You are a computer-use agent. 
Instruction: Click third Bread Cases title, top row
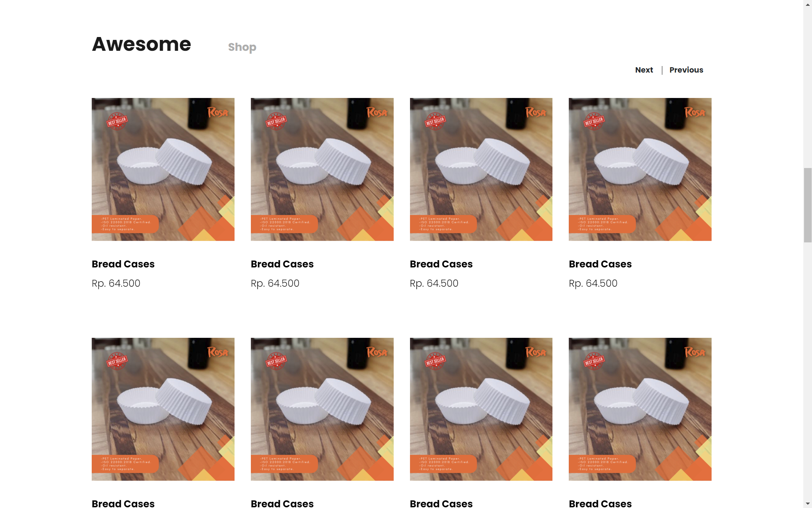point(441,264)
